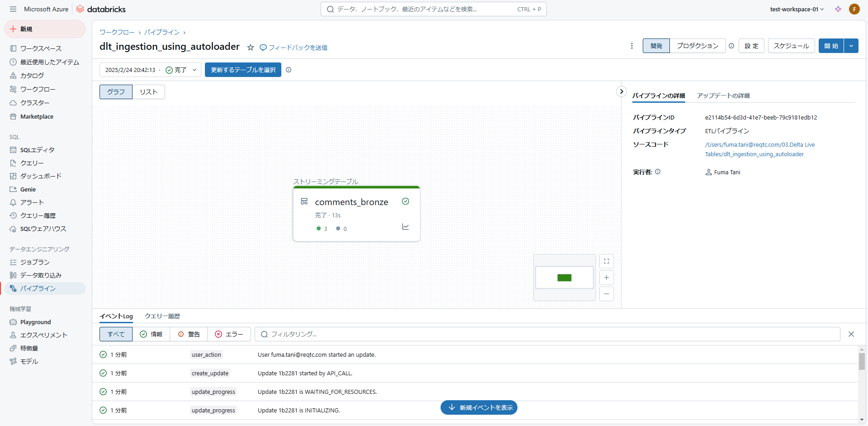Select the Pipeline details tab
868x426 pixels.
659,96
